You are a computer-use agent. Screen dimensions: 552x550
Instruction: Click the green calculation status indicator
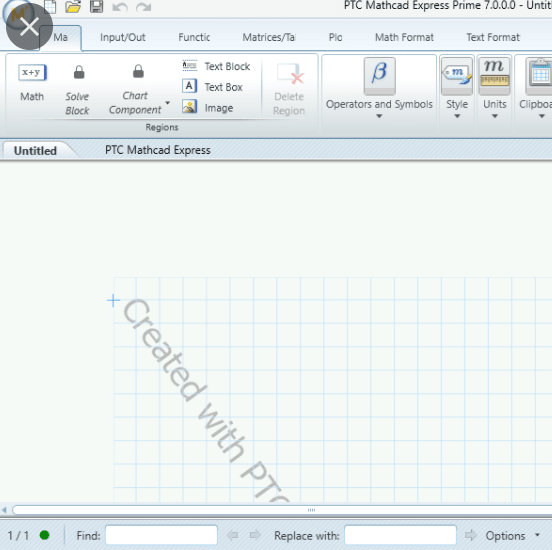[44, 535]
